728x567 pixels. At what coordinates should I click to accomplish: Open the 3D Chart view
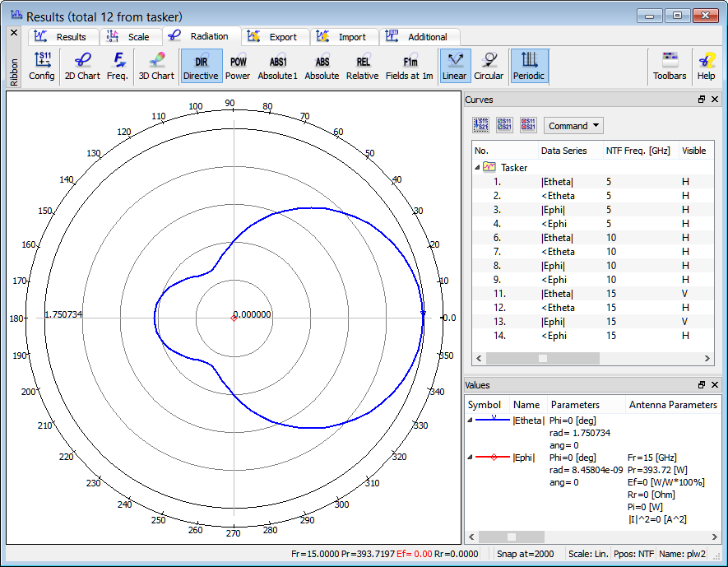pyautogui.click(x=155, y=66)
